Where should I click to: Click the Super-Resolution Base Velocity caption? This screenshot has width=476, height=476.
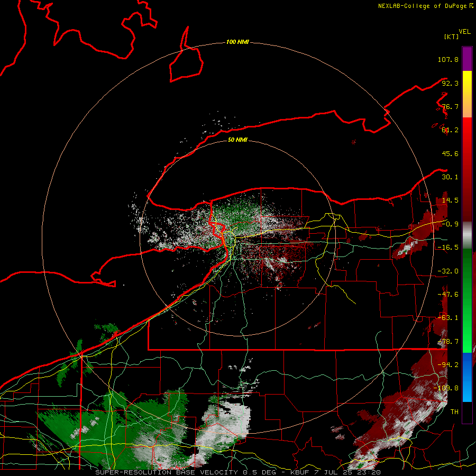pos(237,472)
